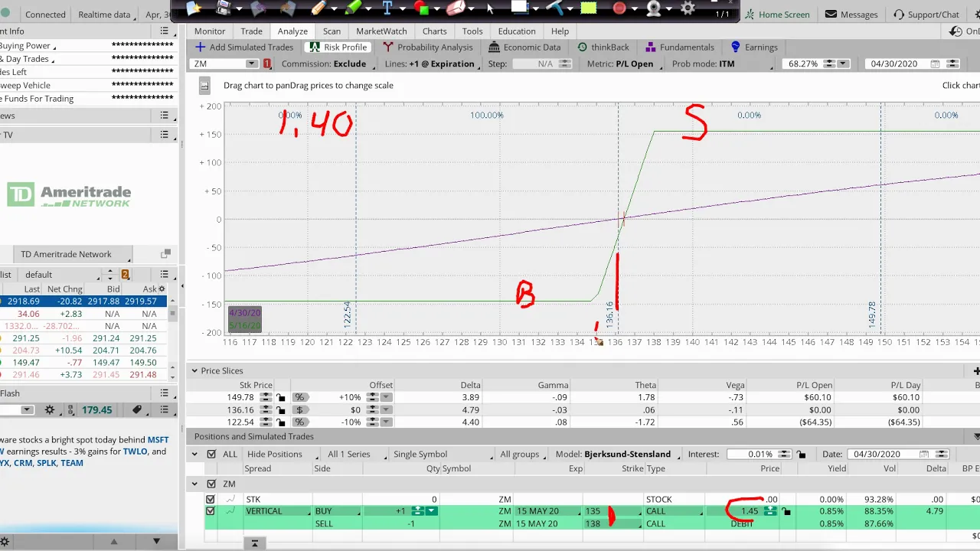Adjust quantity stepper on VERTICAL row
Image resolution: width=980 pixels, height=551 pixels.
click(x=418, y=511)
